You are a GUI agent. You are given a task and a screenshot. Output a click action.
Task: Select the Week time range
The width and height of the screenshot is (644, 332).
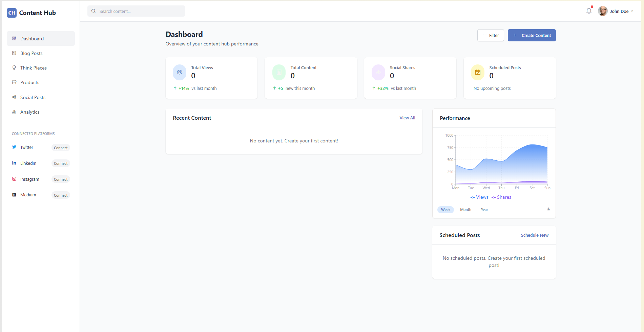[x=445, y=210]
